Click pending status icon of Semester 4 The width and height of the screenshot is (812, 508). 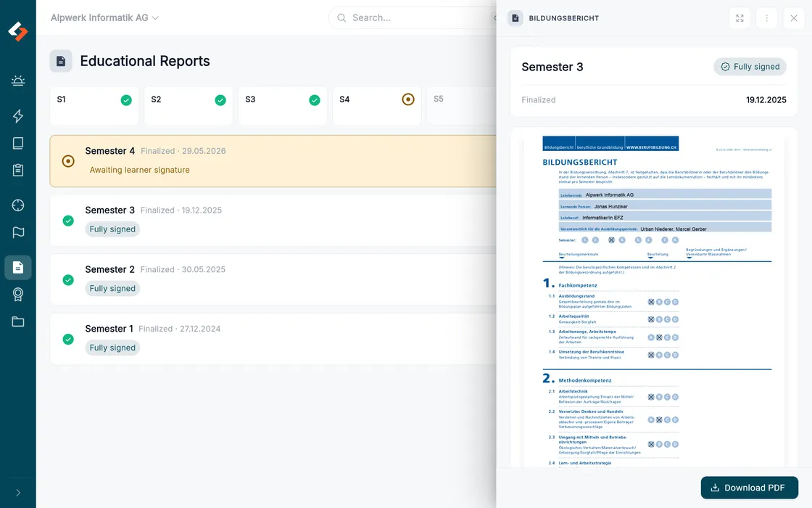(x=68, y=161)
